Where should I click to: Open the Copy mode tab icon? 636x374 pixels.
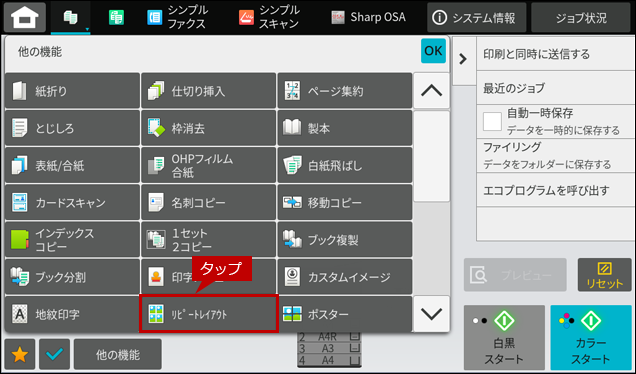(71, 18)
